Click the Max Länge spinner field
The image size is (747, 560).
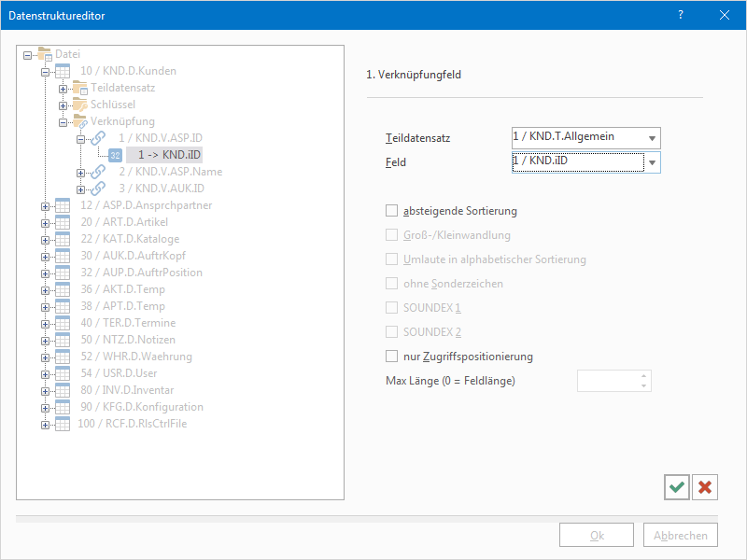(x=607, y=381)
